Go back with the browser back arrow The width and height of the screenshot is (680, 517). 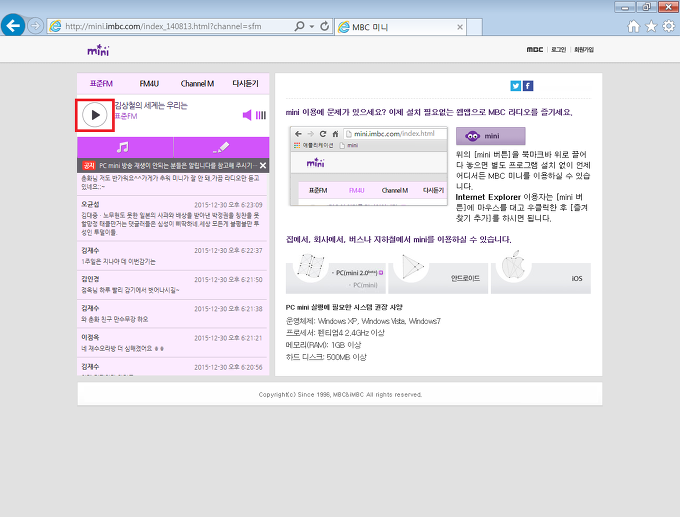coord(13,26)
